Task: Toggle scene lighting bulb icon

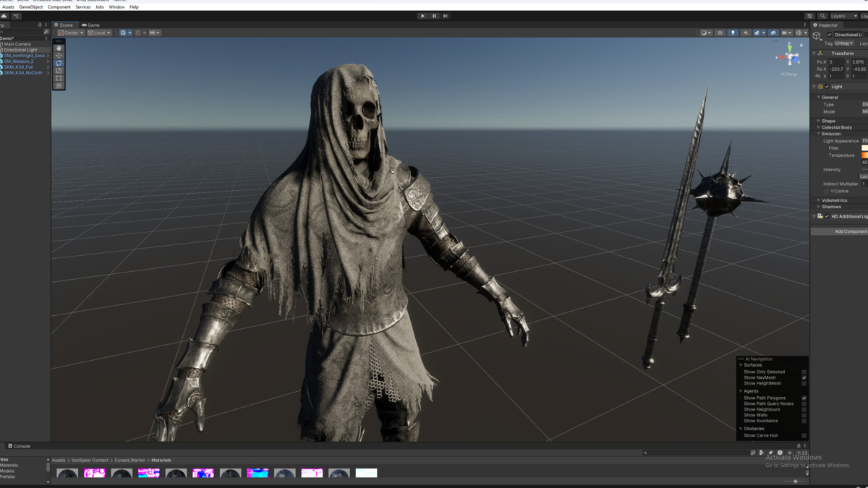Action: [x=733, y=33]
